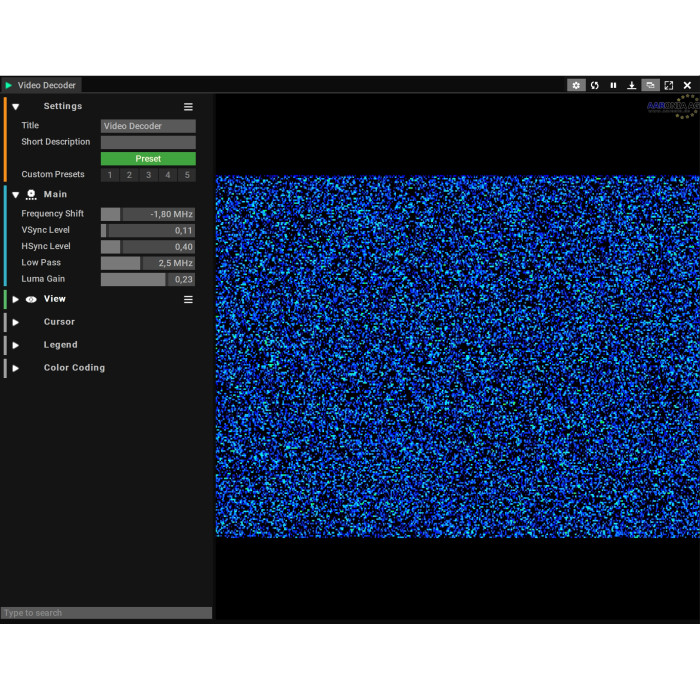Open the Settings section hamburger menu
This screenshot has height=700, width=700.
tap(188, 107)
